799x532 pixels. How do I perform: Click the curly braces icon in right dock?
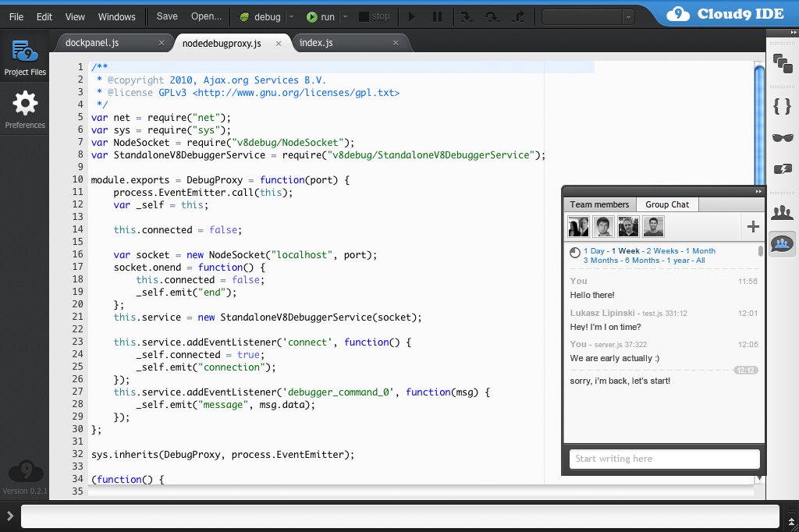[x=782, y=107]
